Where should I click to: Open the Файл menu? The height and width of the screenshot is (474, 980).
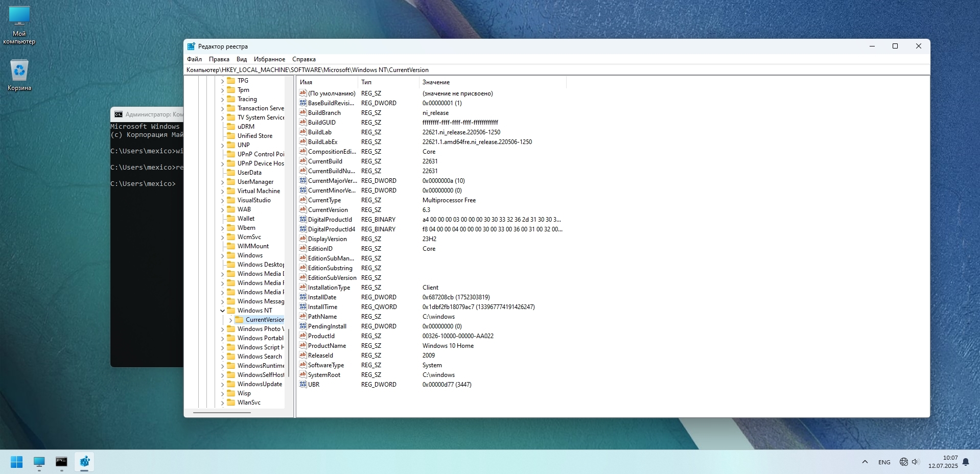[194, 59]
